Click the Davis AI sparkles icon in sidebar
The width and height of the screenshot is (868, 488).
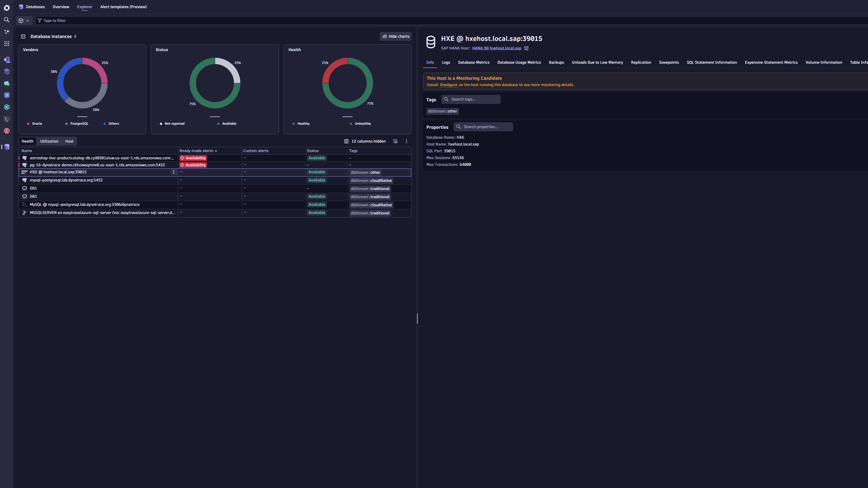pyautogui.click(x=6, y=31)
